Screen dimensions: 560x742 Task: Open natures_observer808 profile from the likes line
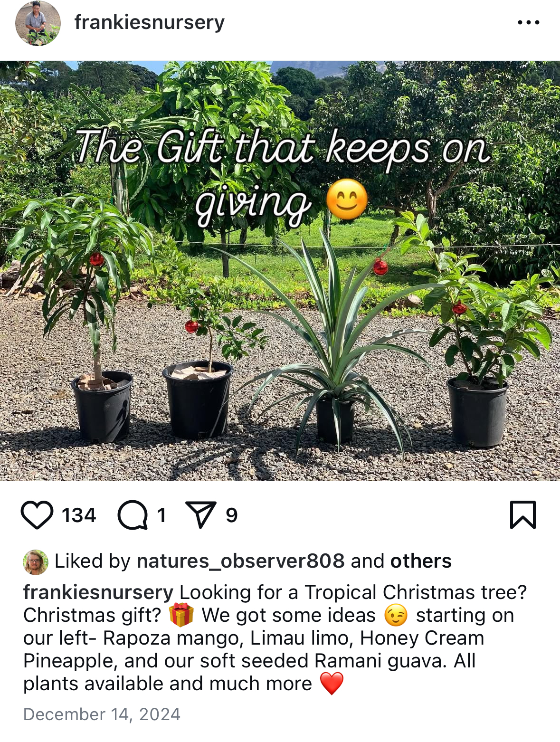(x=240, y=561)
